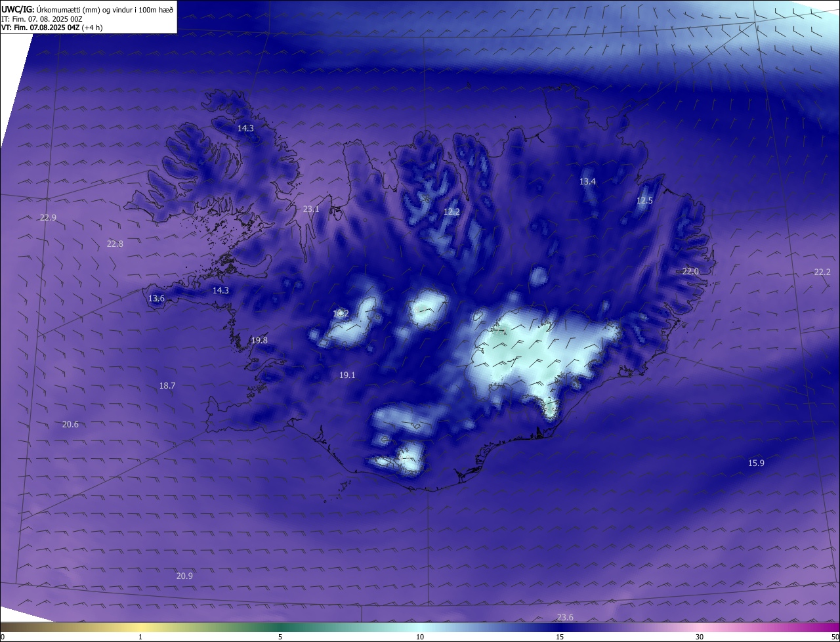Click the 14.3 value over the Westfjords peninsula

click(x=245, y=129)
